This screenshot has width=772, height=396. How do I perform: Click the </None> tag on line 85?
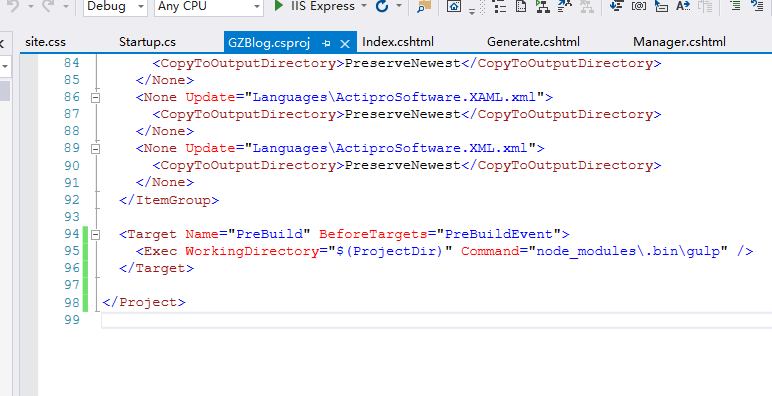click(x=165, y=80)
